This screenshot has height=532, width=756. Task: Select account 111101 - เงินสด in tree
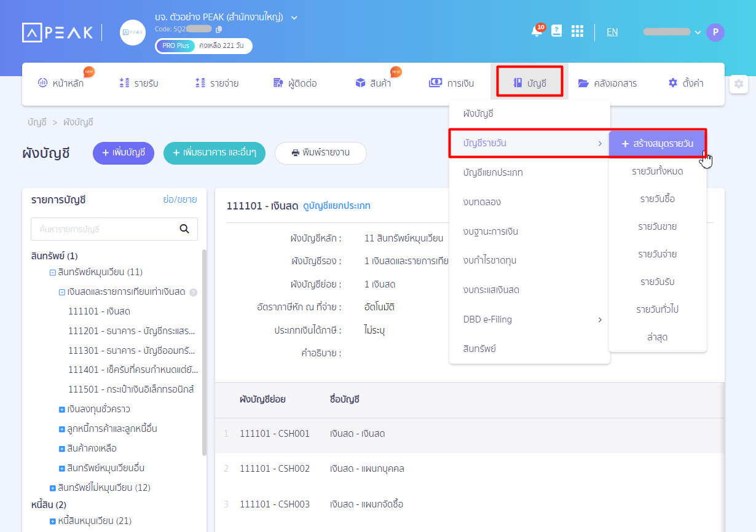pyautogui.click(x=99, y=311)
